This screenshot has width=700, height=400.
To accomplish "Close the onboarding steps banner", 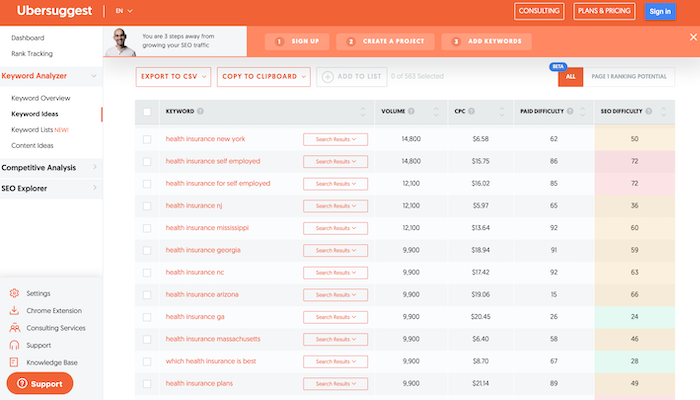I will 693,38.
